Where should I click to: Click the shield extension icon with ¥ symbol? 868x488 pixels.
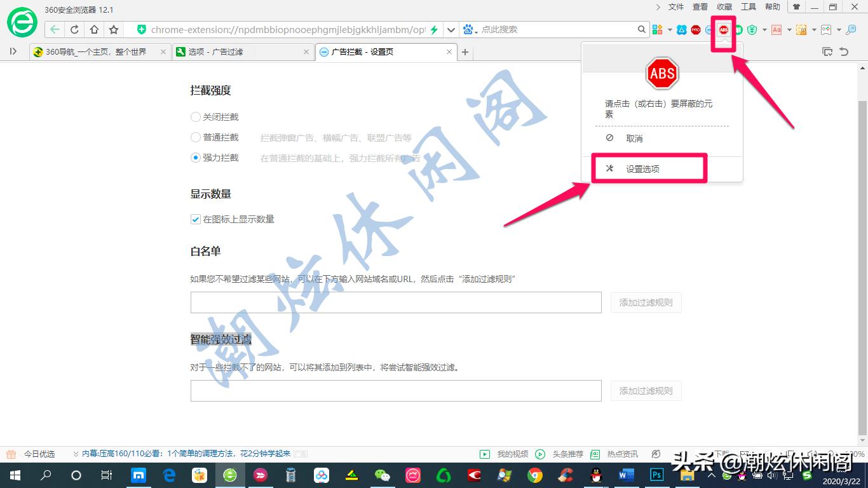click(x=752, y=30)
